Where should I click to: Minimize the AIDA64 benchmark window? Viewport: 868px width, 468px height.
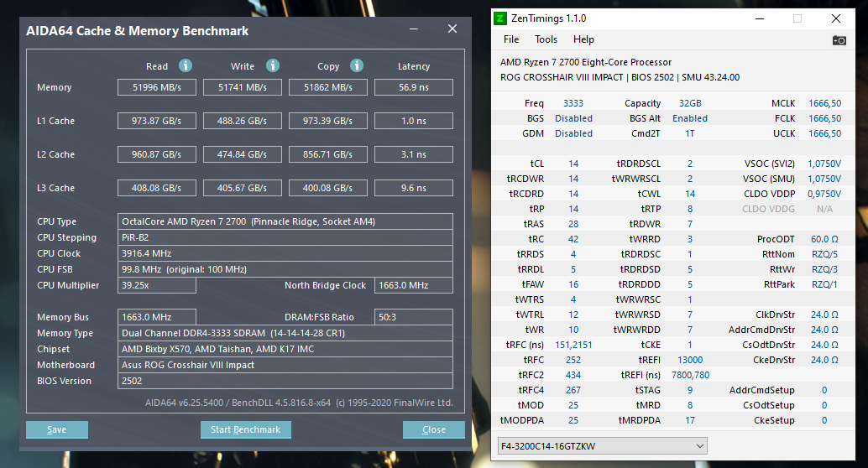[x=414, y=29]
